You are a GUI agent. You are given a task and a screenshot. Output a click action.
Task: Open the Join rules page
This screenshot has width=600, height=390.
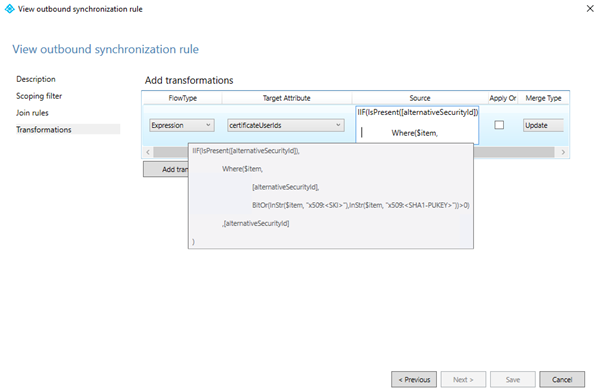click(x=32, y=113)
